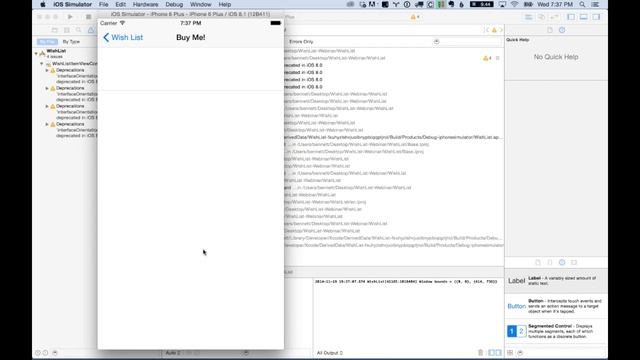Click the console Window bounds log line
This screenshot has height=360, width=640.
coord(406,282)
